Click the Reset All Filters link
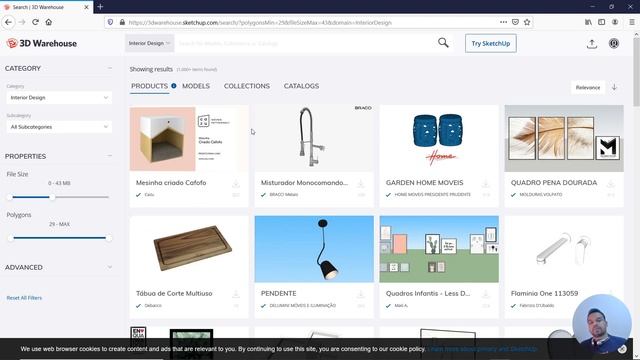The width and height of the screenshot is (640, 360). [24, 298]
